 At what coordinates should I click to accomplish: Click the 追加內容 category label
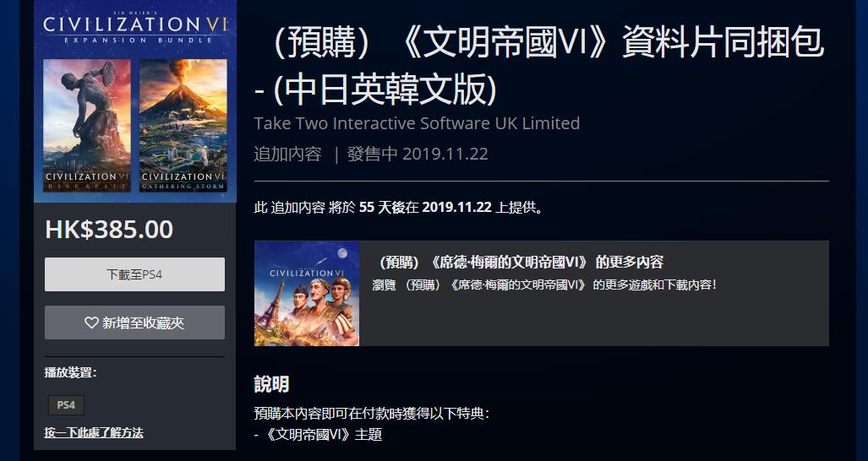click(x=288, y=154)
